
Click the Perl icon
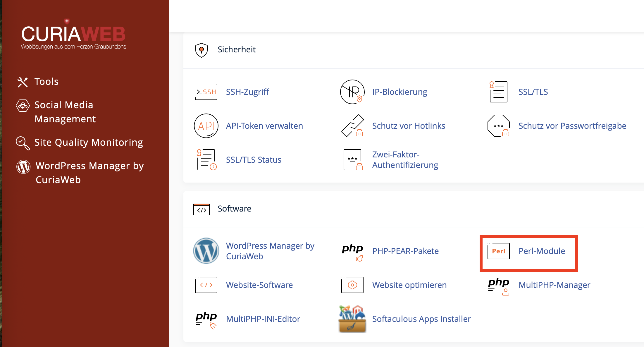click(498, 251)
